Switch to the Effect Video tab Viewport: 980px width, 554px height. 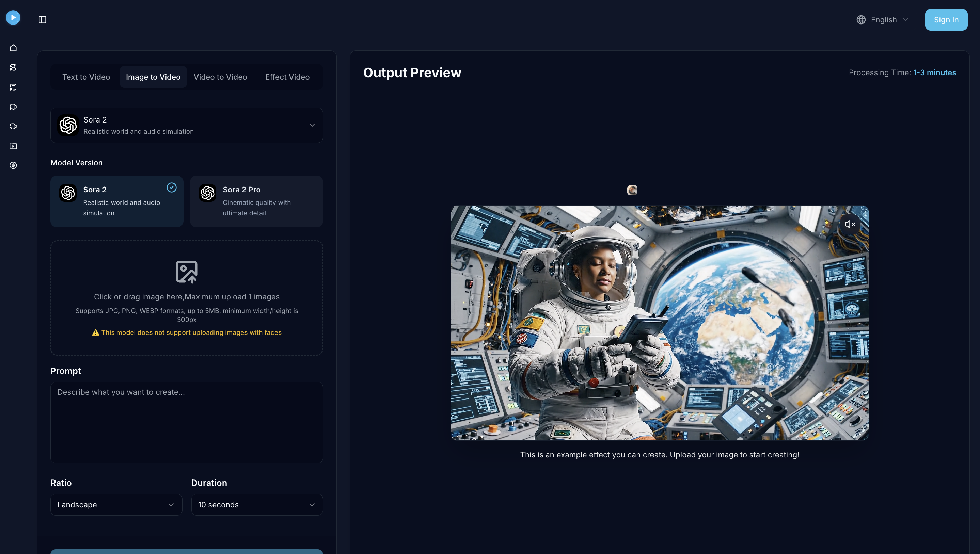click(287, 77)
